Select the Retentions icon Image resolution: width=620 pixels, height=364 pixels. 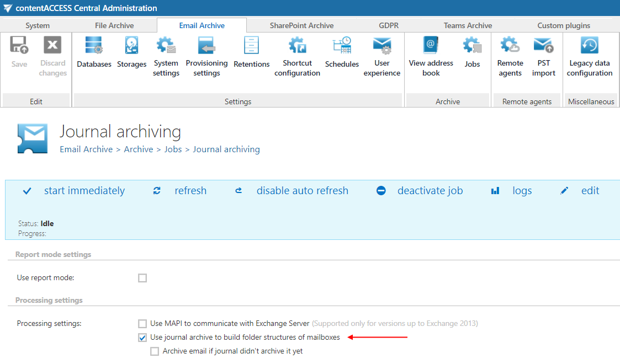(x=251, y=46)
